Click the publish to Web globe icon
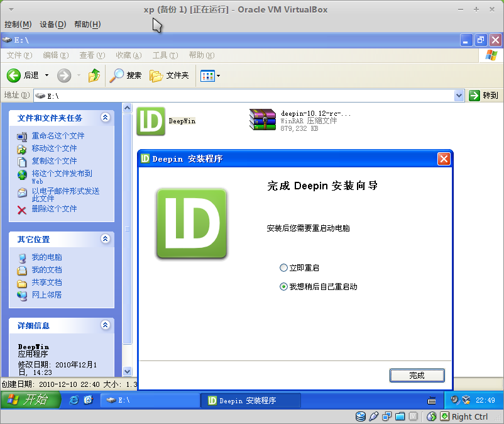Screen dimensions: 504x424 [22, 175]
